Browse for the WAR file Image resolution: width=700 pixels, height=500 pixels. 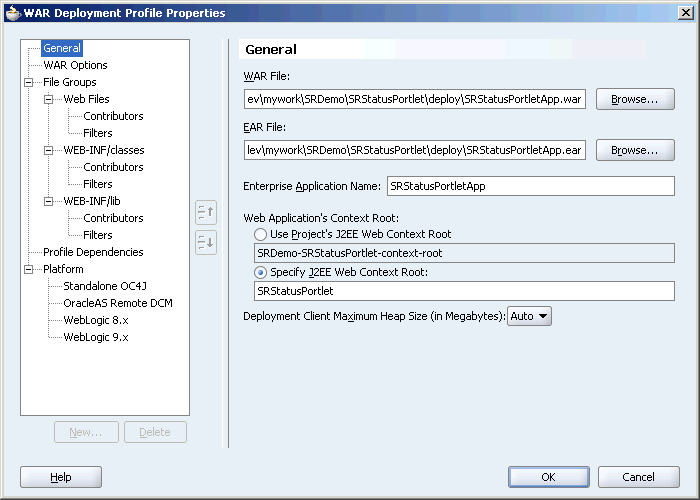pos(635,99)
